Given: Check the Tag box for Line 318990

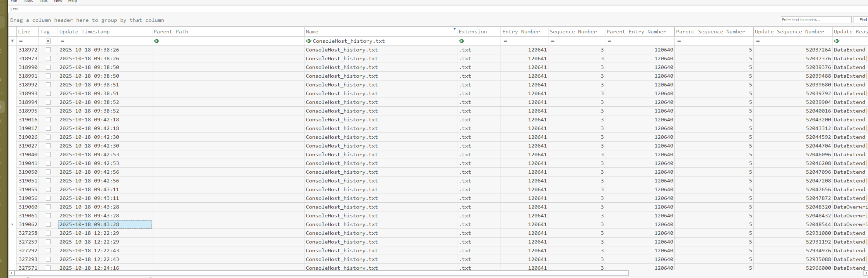Looking at the screenshot, I should tap(48, 67).
